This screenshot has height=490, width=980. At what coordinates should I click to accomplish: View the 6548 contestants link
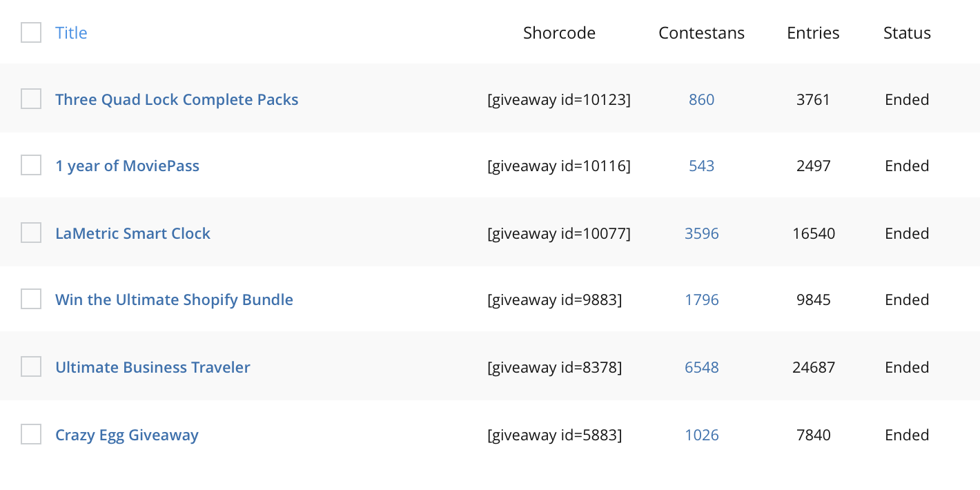click(x=701, y=367)
